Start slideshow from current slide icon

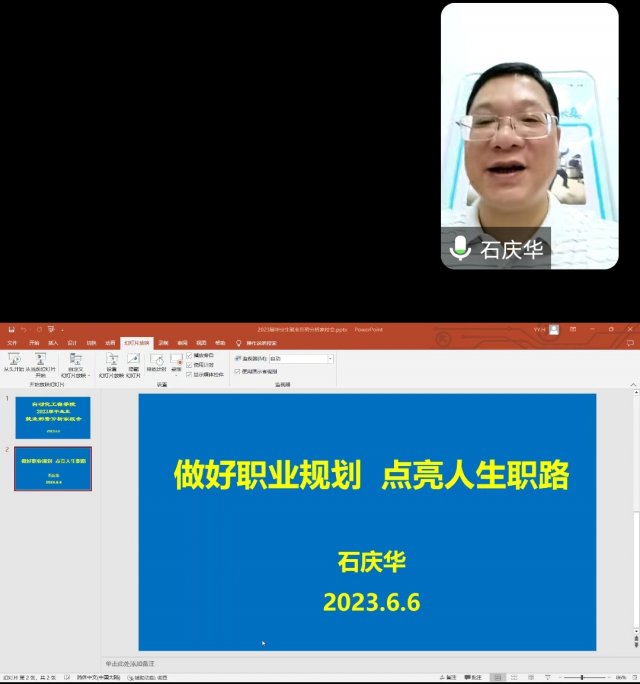tap(40, 359)
